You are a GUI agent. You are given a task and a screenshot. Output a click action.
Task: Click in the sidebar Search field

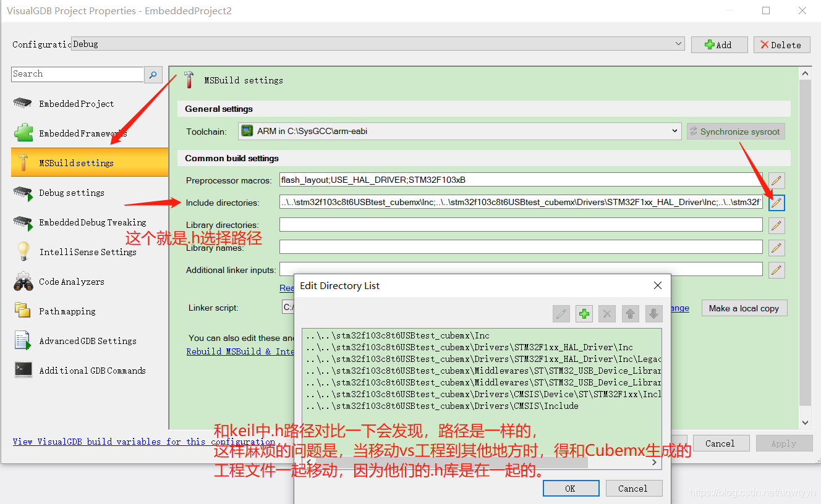click(77, 74)
